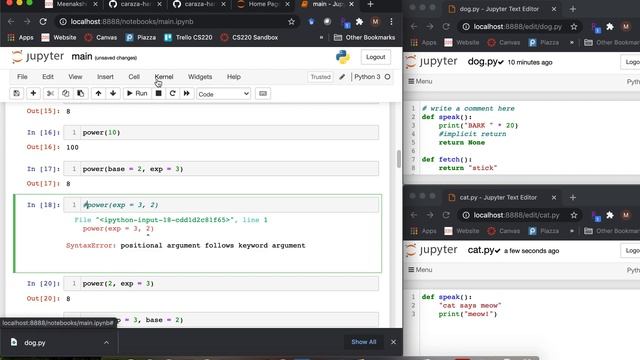Go back in main browser window
Screen dimensions: 640x360
coord(11,22)
